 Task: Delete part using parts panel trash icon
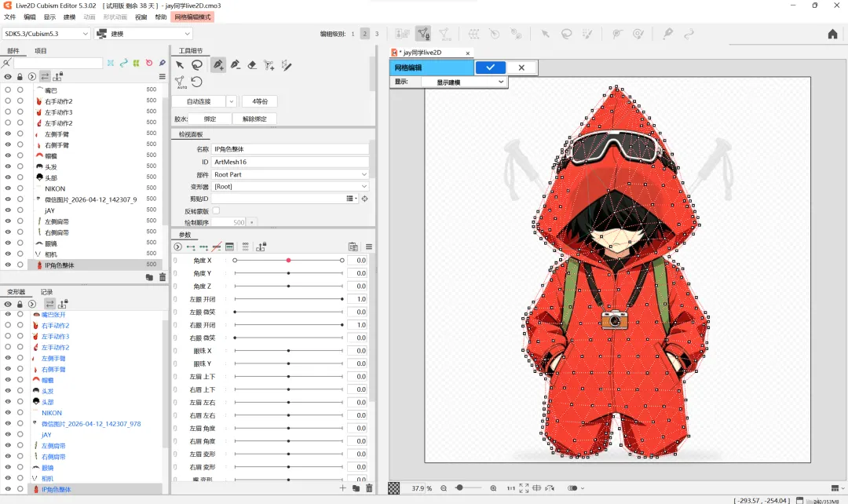pos(163,277)
